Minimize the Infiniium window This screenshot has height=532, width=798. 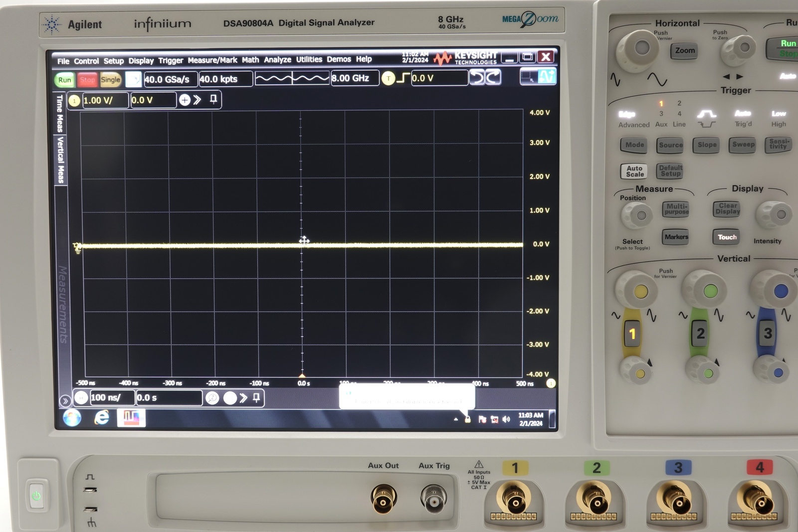(x=509, y=57)
